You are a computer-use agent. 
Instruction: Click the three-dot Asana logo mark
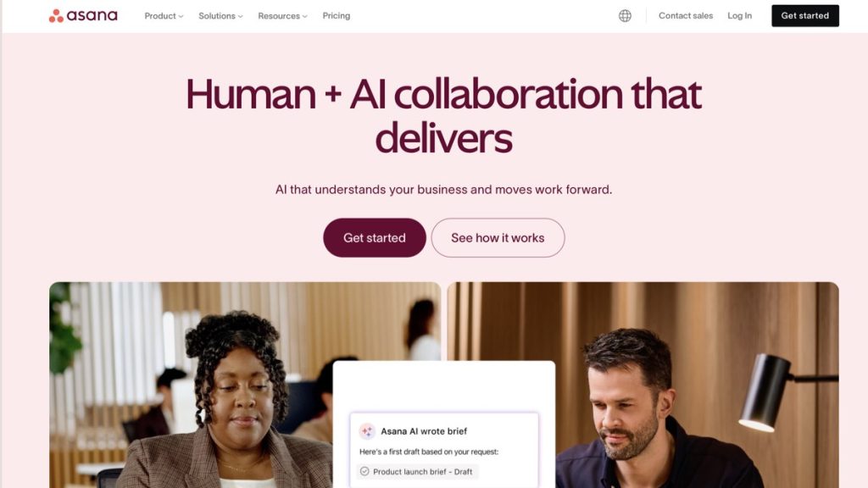point(56,16)
